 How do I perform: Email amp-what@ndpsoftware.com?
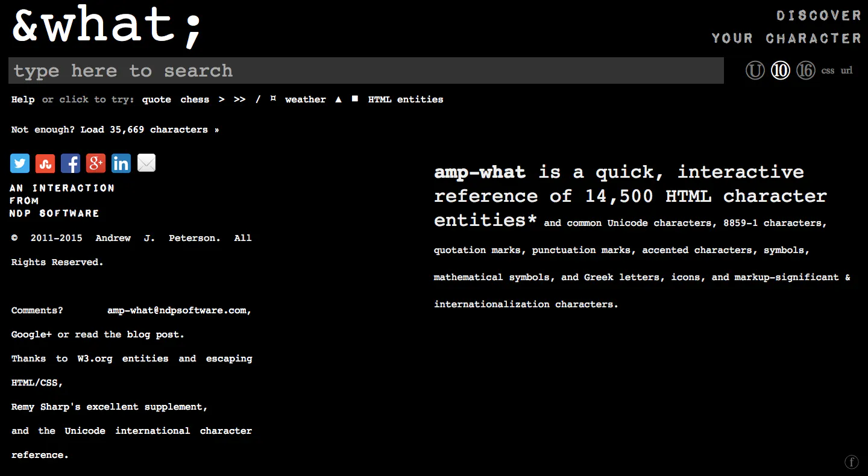[177, 310]
